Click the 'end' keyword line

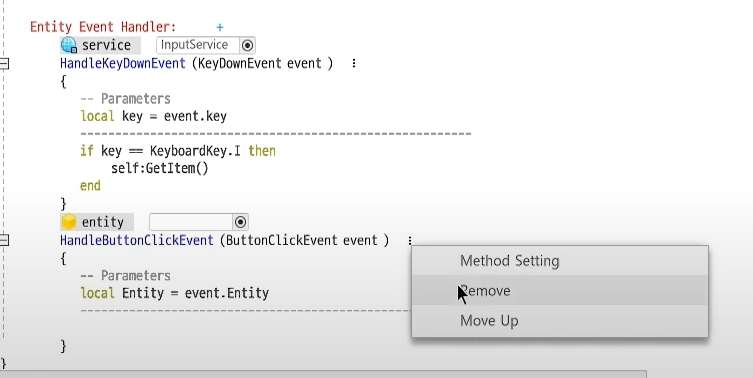point(90,186)
